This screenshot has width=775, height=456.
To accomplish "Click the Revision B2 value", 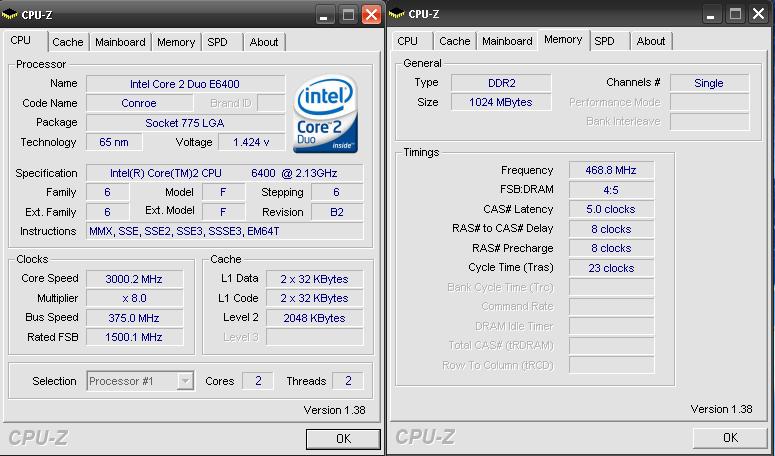I will [x=337, y=212].
